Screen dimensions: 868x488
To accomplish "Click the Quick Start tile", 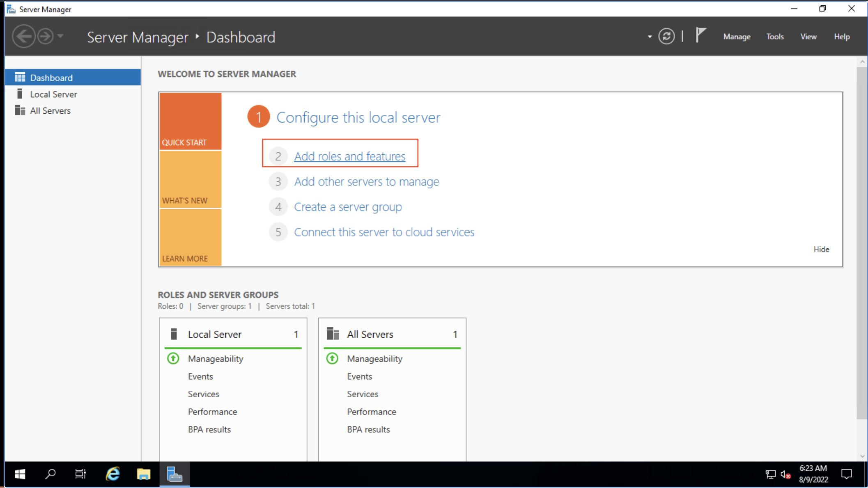I will (x=190, y=121).
